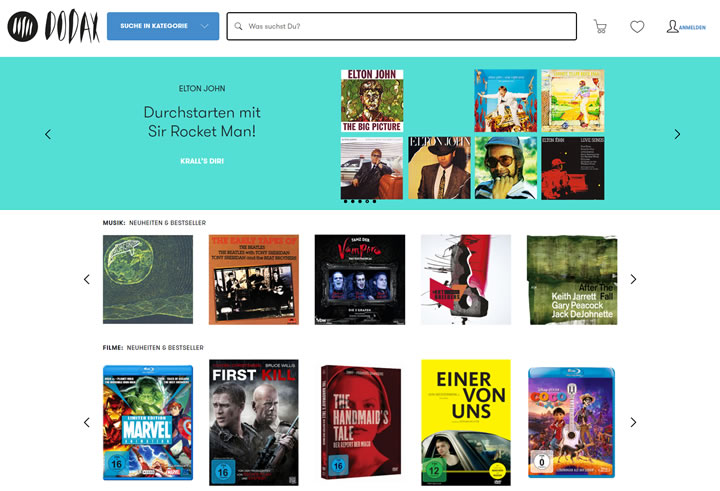Open the Krall's Diri link
Screen dimensions: 720x491
coord(201,160)
